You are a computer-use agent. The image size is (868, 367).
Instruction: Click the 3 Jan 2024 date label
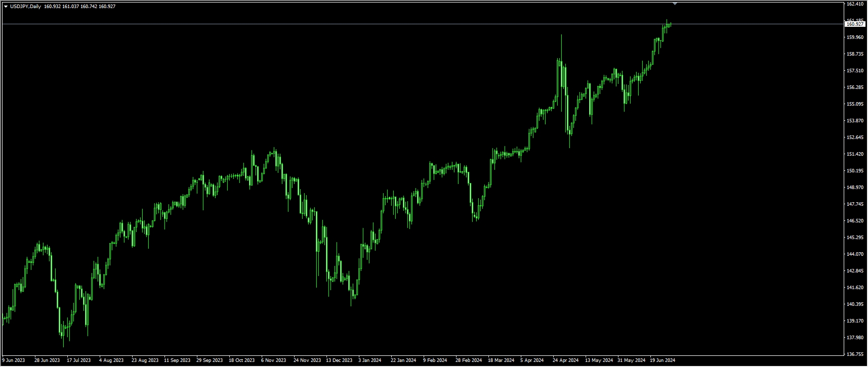(x=369, y=361)
